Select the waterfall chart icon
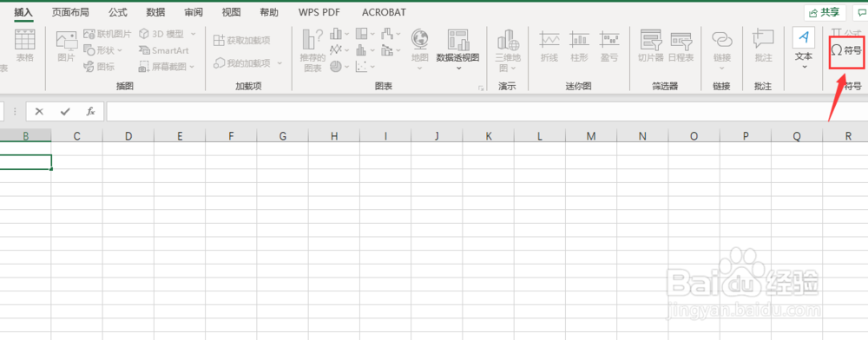This screenshot has width=868, height=340. tap(387, 35)
